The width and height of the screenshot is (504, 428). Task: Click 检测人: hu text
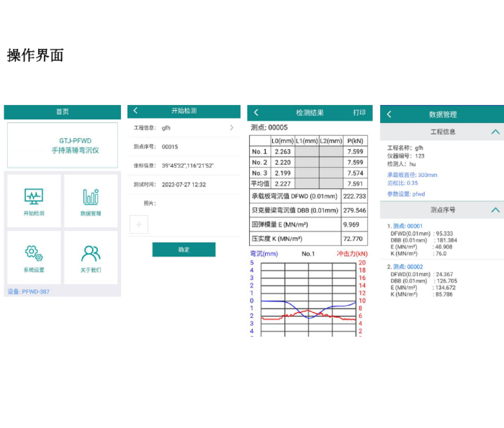click(402, 164)
